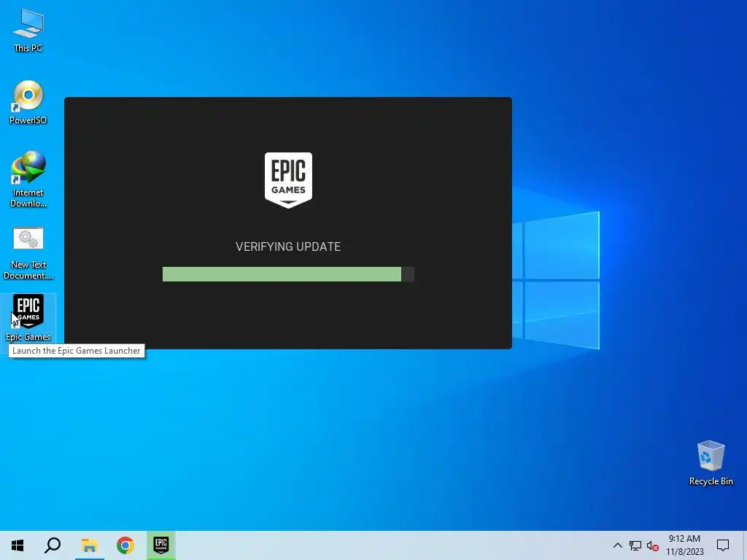This screenshot has height=560, width=747.
Task: Click the Epic Games logo in the updater
Action: [x=288, y=180]
